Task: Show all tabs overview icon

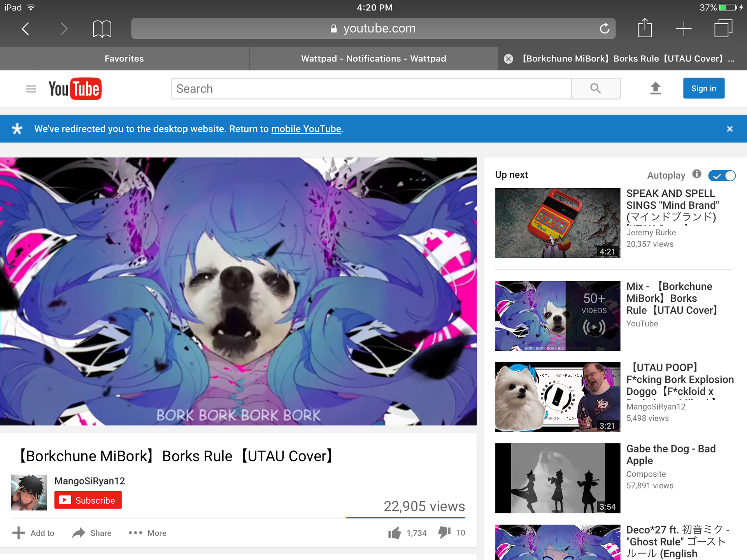Action: tap(723, 28)
